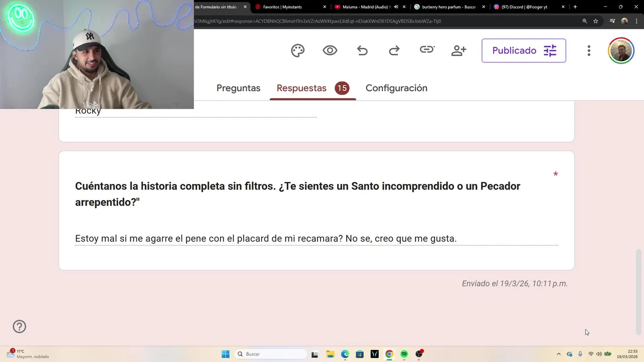Open the browser media control icon

click(612, 21)
